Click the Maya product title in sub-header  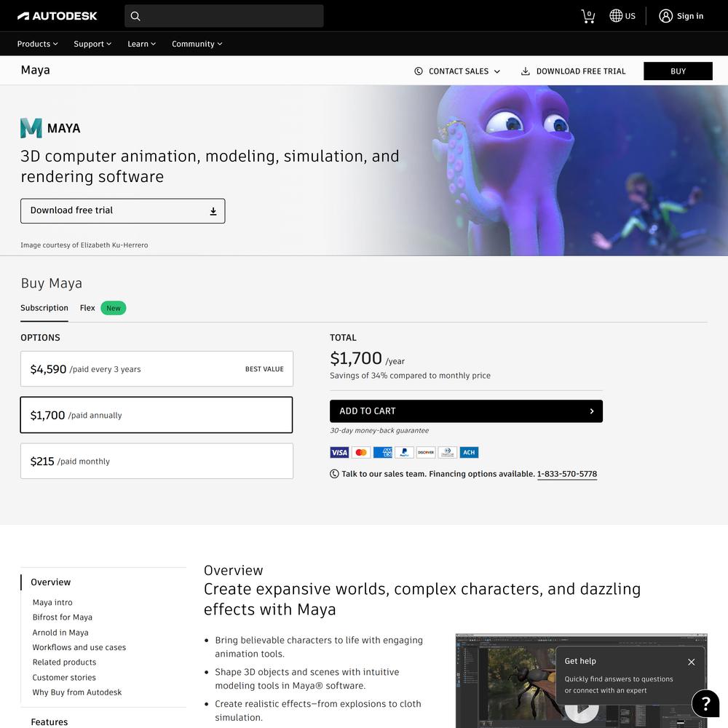(x=35, y=70)
